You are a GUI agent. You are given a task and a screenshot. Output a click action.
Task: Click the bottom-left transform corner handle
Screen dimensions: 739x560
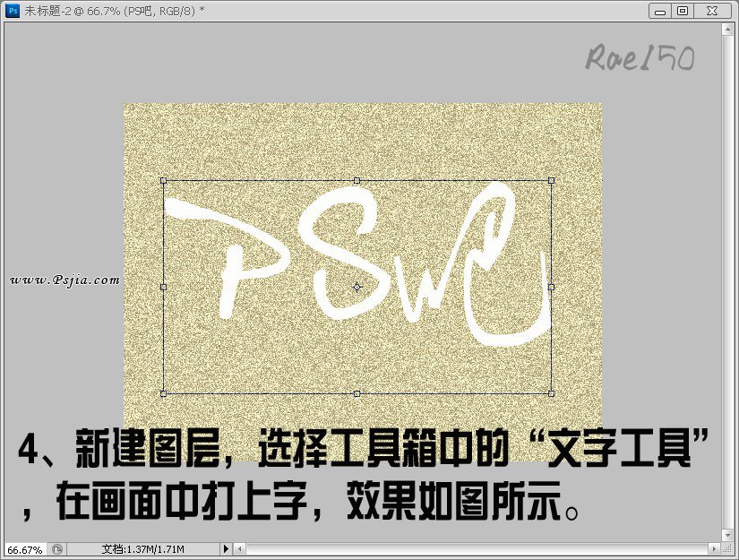[x=163, y=393]
